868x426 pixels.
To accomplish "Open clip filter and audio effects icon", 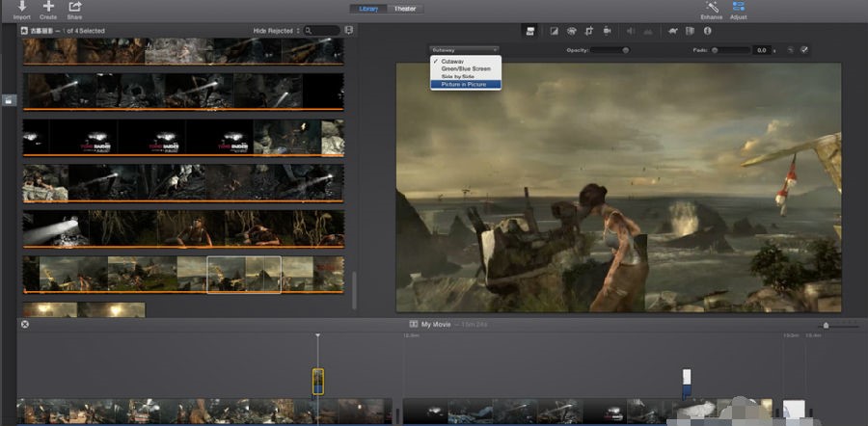I will pos(690,31).
